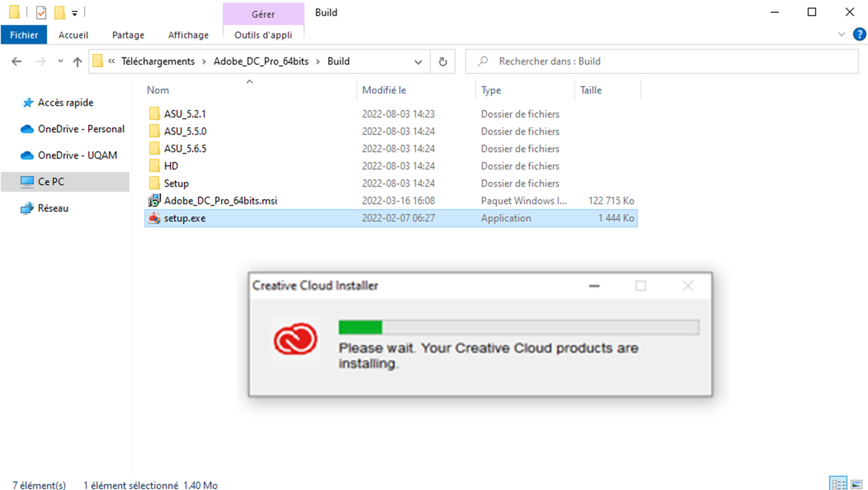Click the back navigation arrow
Screen dimensions: 868x490
pos(17,61)
